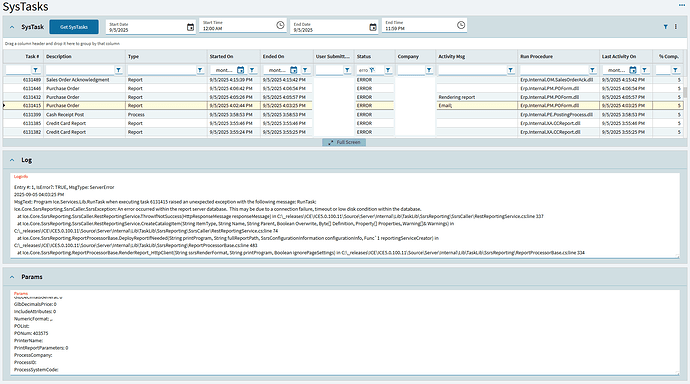The image size is (690, 384).
Task: Click the Get SysTasks button
Action: [x=74, y=27]
